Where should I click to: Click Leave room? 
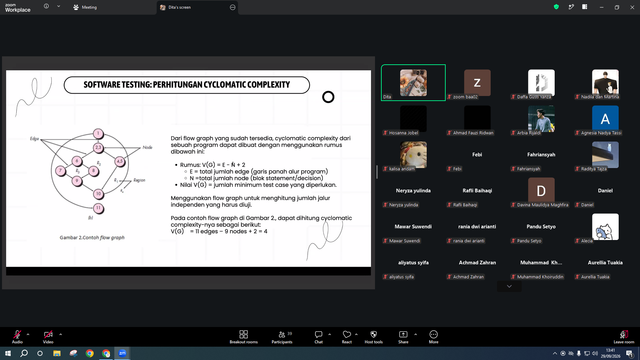[624, 337]
